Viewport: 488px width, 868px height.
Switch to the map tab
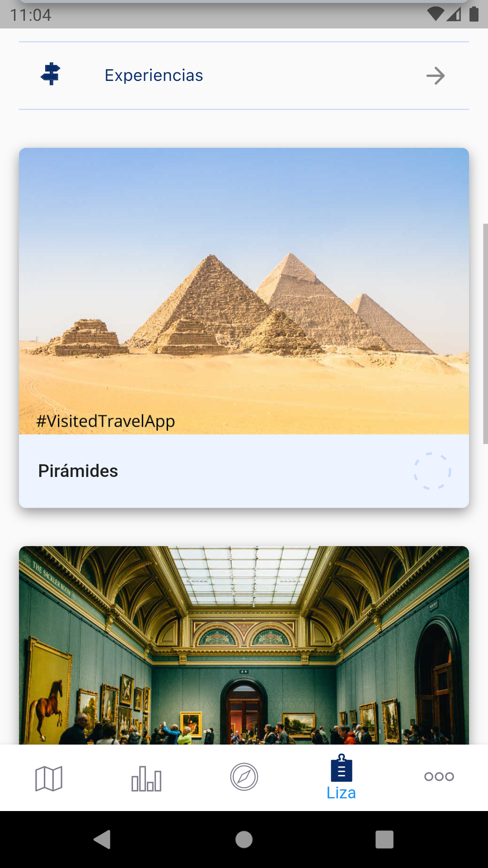click(x=49, y=778)
